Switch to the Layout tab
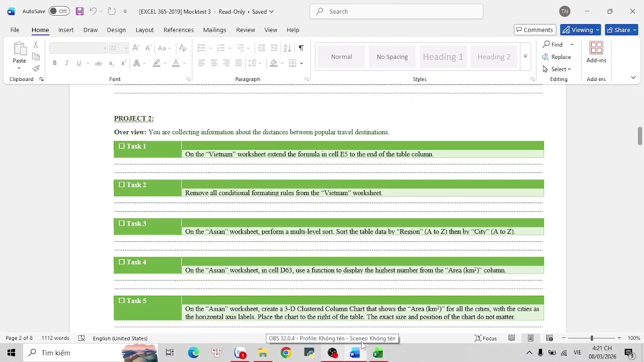 tap(144, 30)
